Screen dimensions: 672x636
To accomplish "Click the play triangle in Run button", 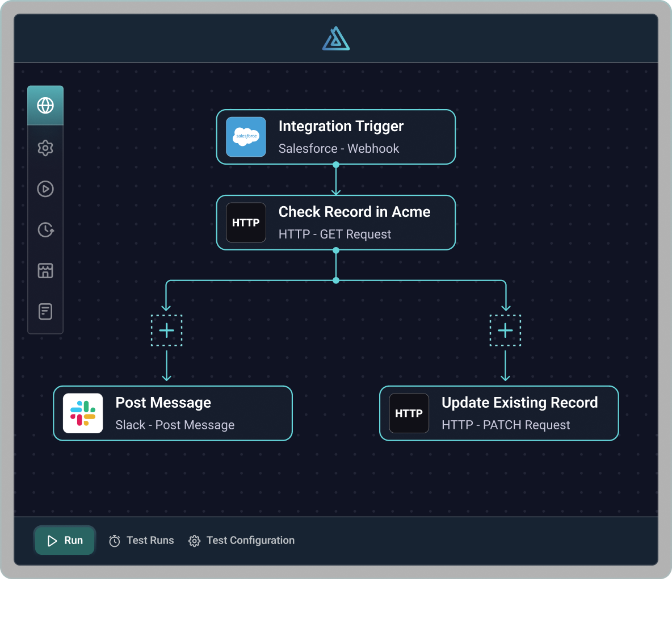I will pyautogui.click(x=52, y=541).
